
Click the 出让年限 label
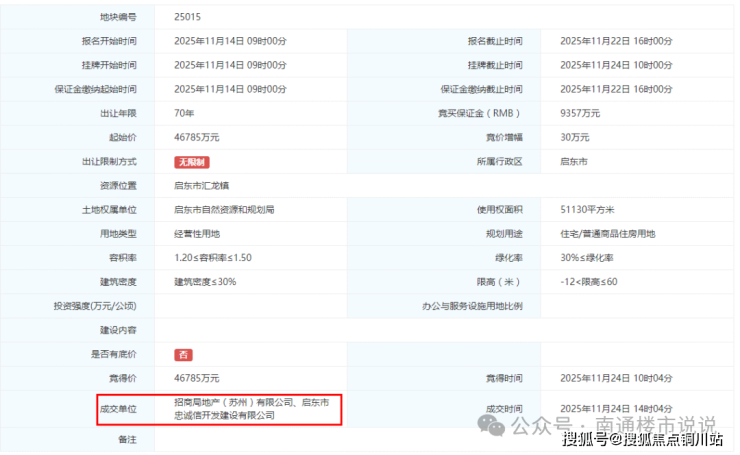pos(118,113)
